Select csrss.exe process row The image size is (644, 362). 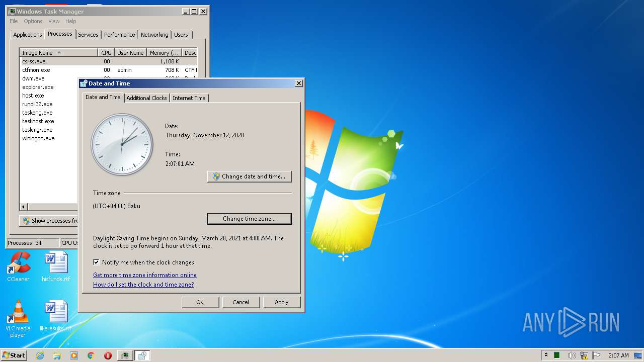point(108,61)
